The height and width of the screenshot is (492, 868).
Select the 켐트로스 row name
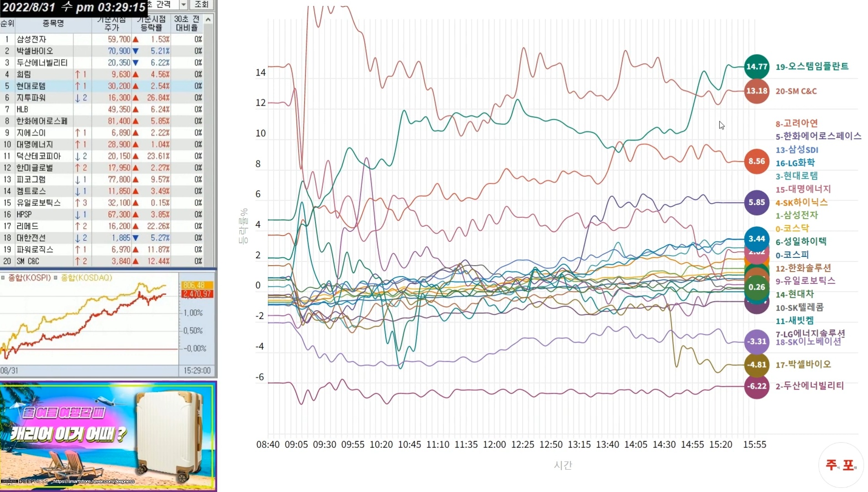pos(31,191)
